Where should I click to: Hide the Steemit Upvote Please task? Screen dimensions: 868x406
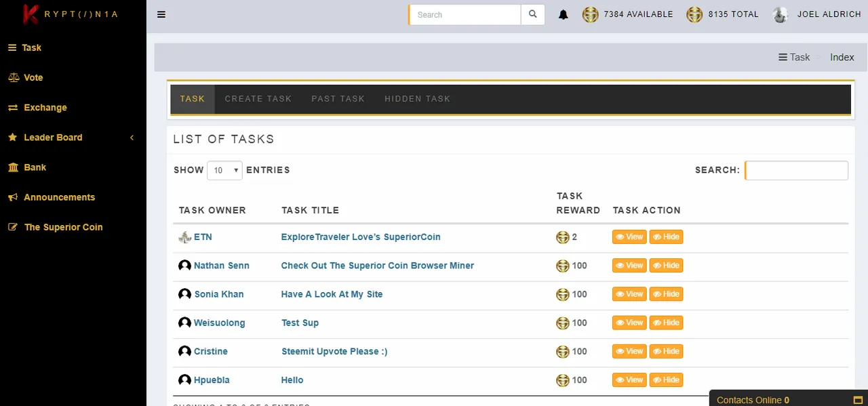tap(666, 350)
